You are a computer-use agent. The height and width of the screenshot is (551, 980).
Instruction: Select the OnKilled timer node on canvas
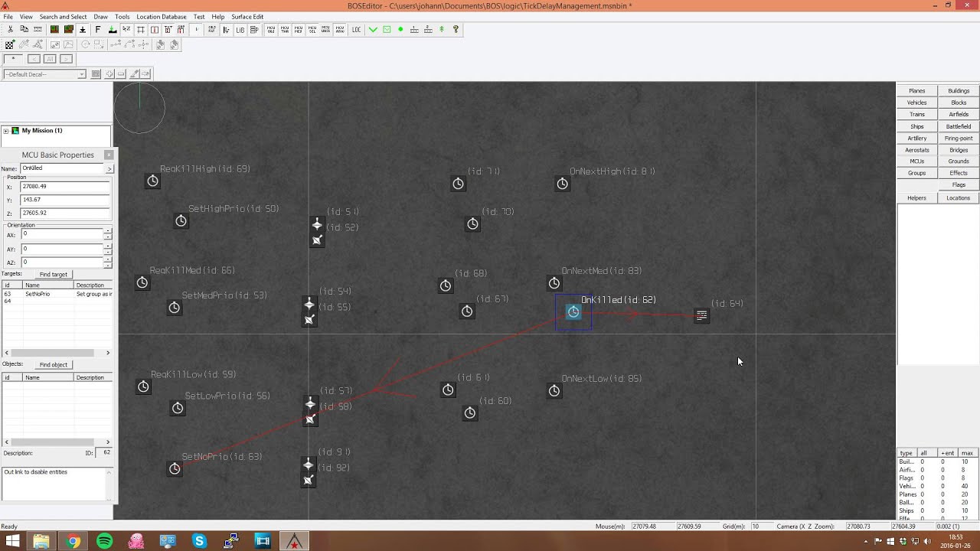coord(573,311)
